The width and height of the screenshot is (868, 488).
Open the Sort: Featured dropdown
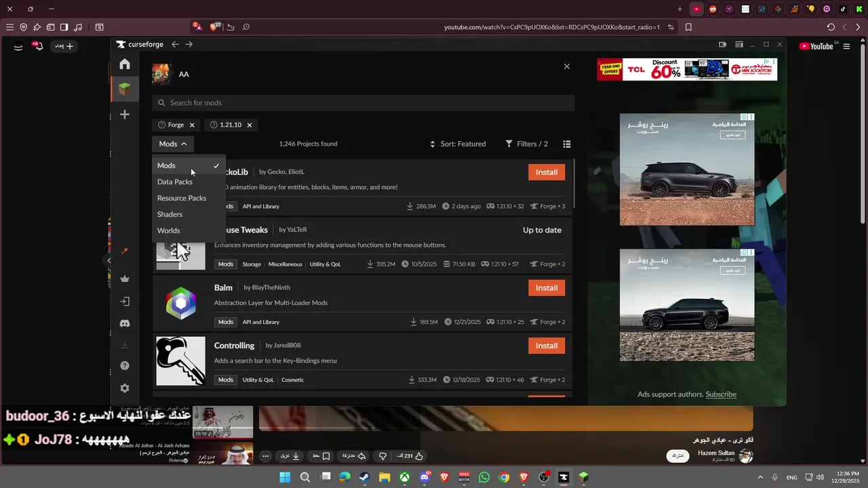(x=458, y=144)
